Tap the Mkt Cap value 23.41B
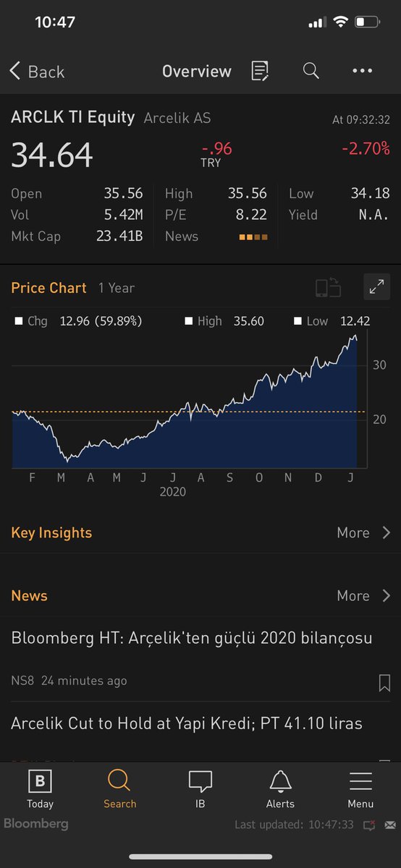 [x=119, y=237]
